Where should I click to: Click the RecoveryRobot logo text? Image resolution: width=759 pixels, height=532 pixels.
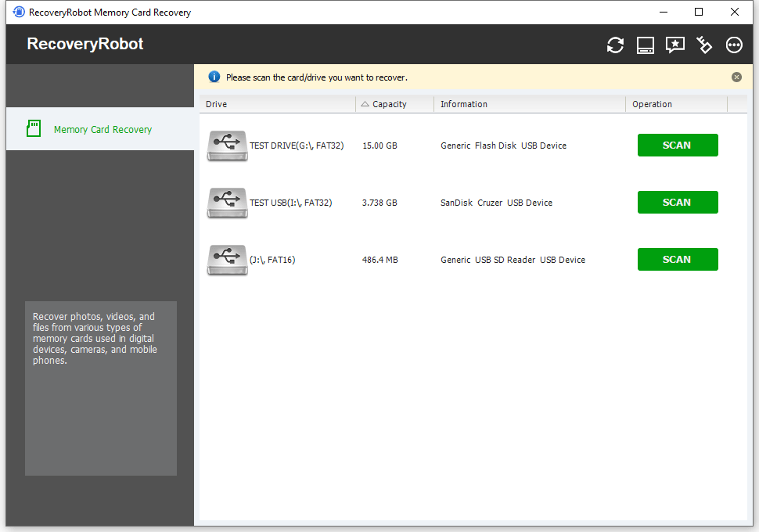(x=85, y=44)
